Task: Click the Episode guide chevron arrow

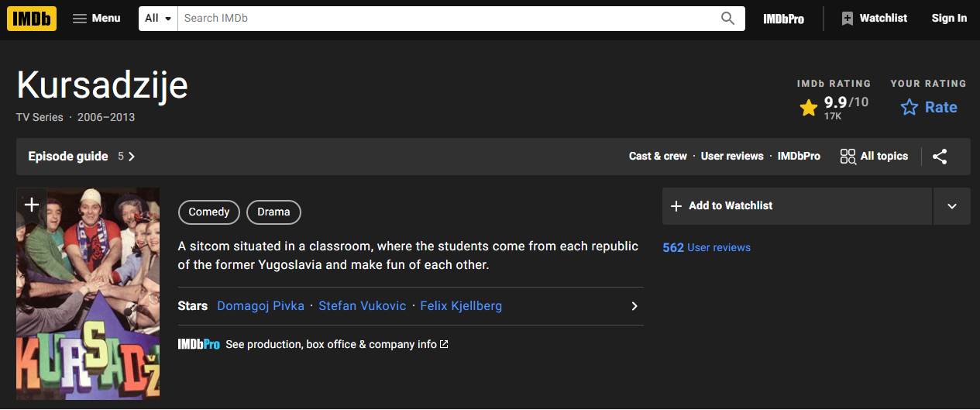Action: 132,156
